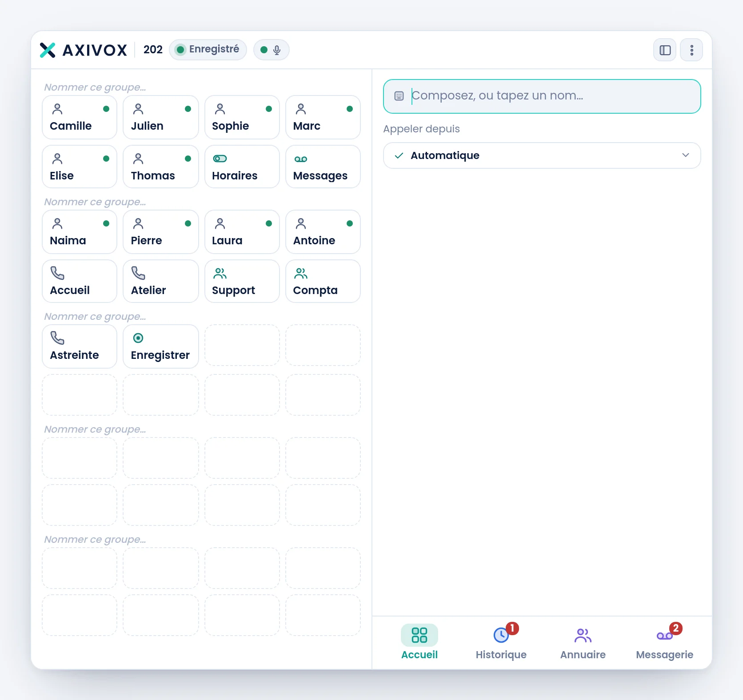This screenshot has width=743, height=700.
Task: Open the Messagerie tab with two notifications
Action: pyautogui.click(x=665, y=642)
